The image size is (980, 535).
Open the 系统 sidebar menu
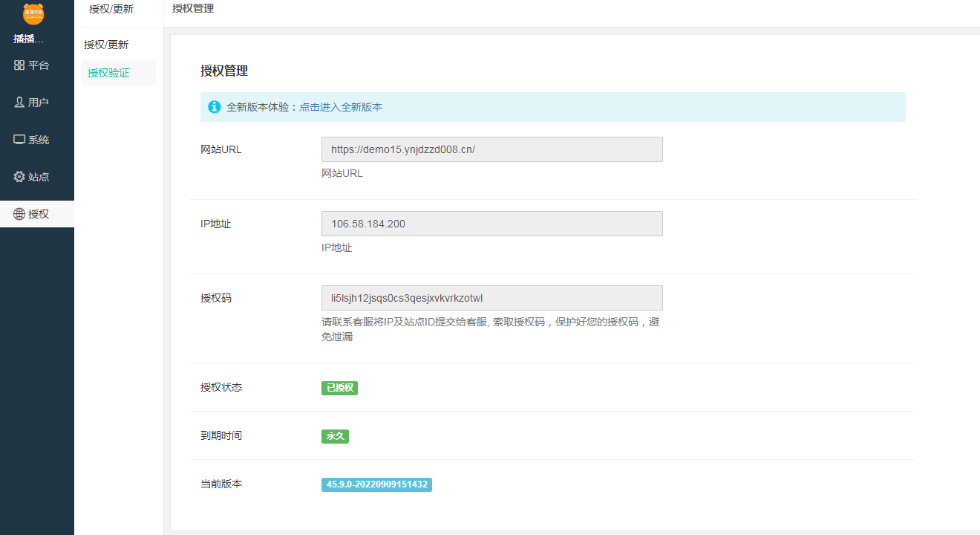click(x=37, y=140)
